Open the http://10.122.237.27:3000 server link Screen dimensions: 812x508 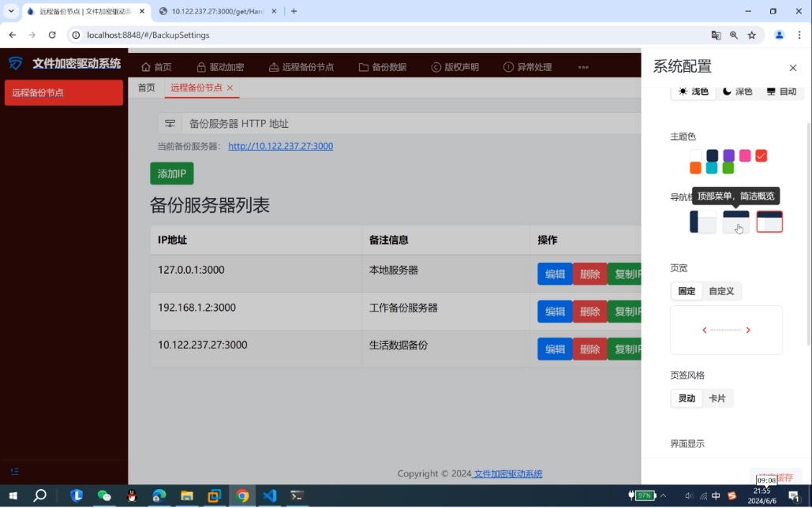coord(280,146)
